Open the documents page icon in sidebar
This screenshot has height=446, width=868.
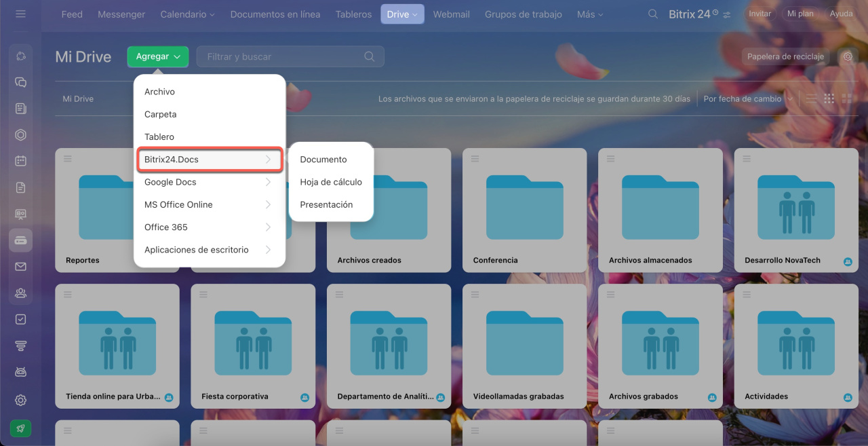[x=20, y=187]
